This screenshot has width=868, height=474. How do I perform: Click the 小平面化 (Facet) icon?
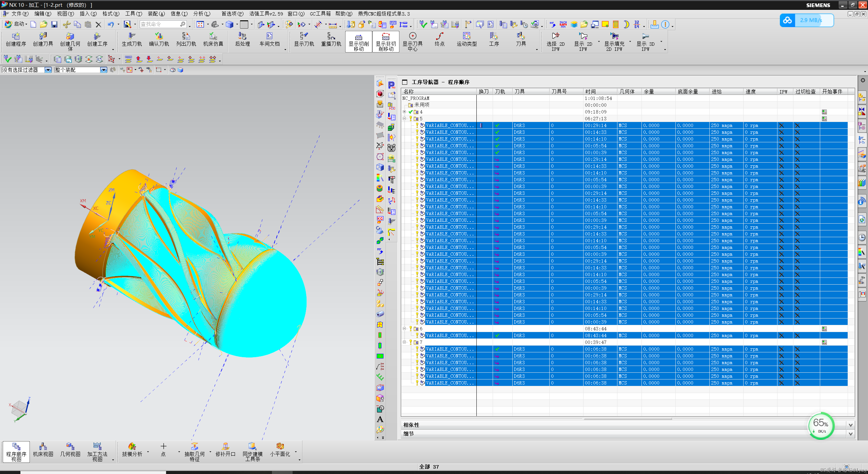[x=280, y=450]
